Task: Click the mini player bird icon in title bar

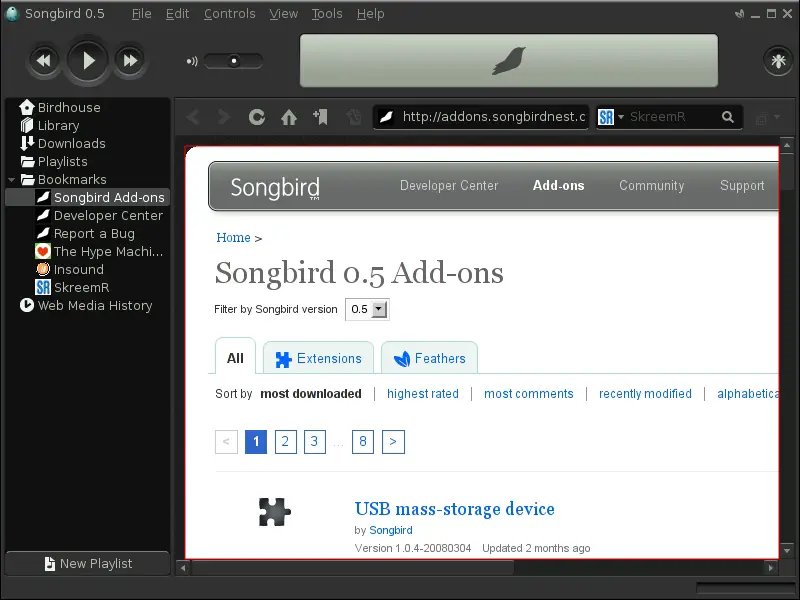Action: pos(739,14)
